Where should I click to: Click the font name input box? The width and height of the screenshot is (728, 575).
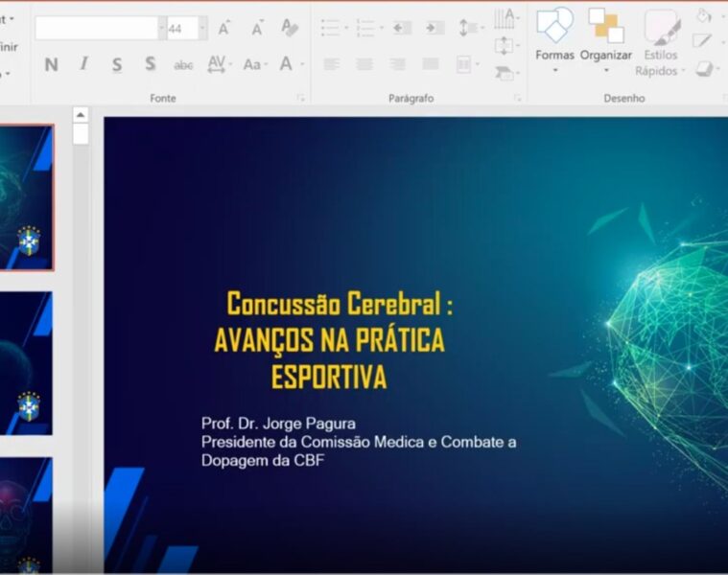coord(96,29)
